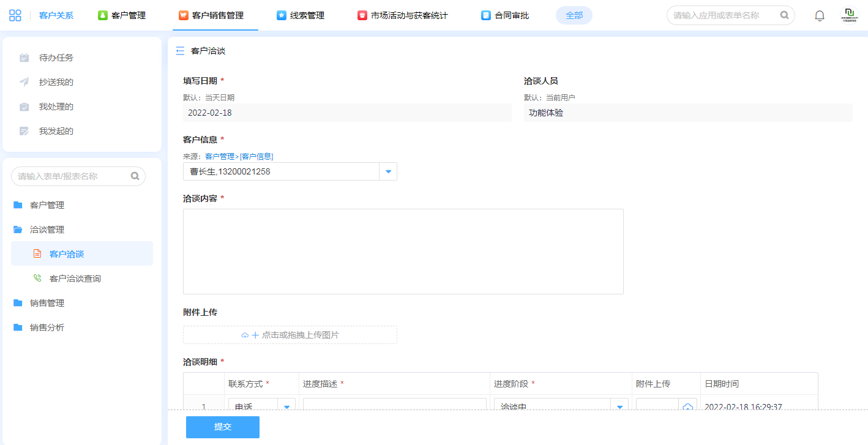The width and height of the screenshot is (868, 445).
Task: Click the search magnifier in top search box
Action: pos(784,15)
